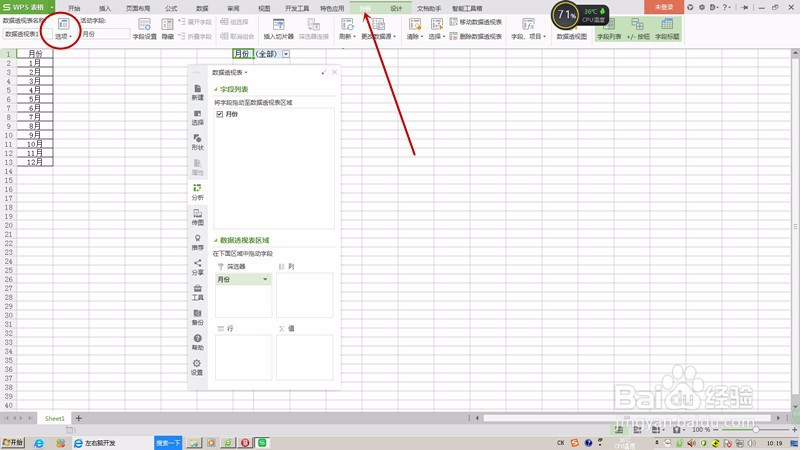Toggle 字段列表 field list button
This screenshot has width=800, height=450.
coord(609,30)
